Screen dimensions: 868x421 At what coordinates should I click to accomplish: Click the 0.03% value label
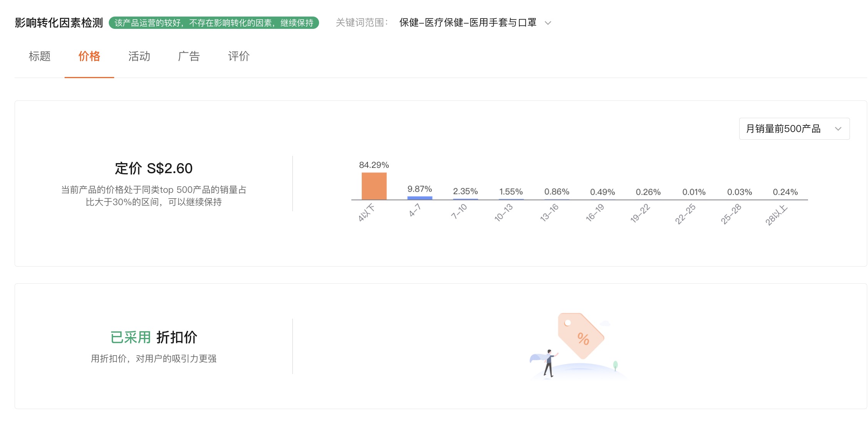[x=740, y=192]
